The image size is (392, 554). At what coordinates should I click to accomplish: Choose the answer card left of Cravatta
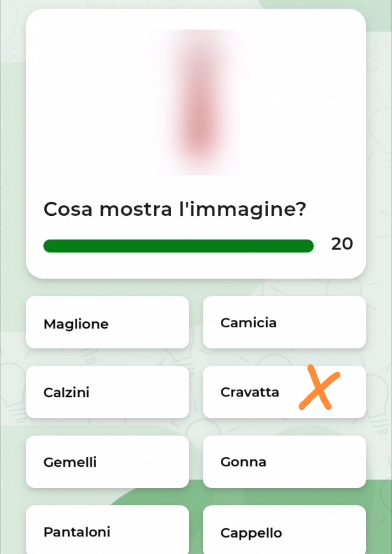(107, 392)
